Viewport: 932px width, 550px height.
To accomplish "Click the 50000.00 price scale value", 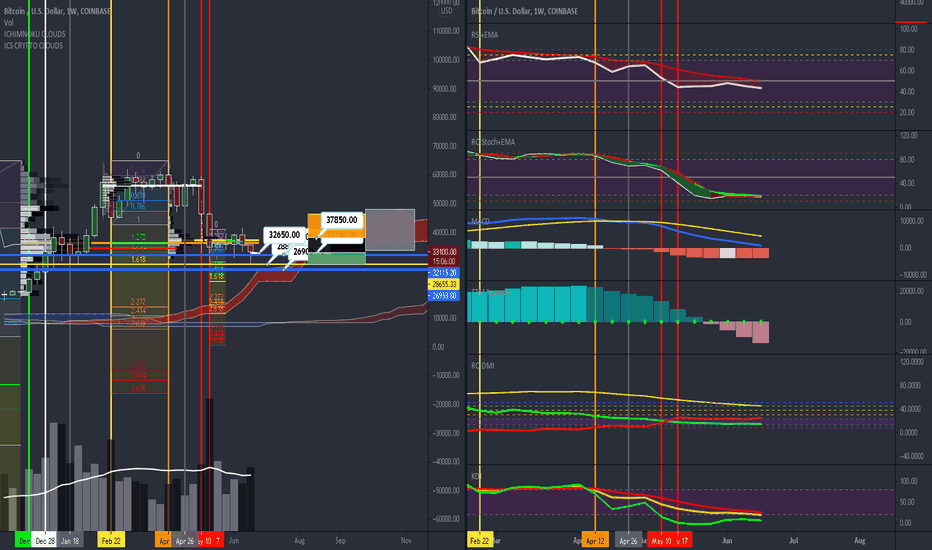I will 446,203.
